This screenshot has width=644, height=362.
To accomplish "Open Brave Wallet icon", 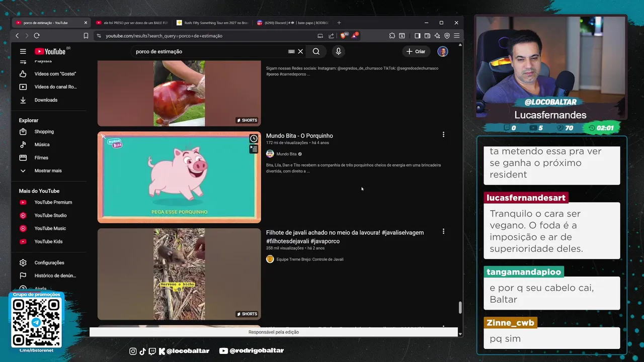I will 427,36.
